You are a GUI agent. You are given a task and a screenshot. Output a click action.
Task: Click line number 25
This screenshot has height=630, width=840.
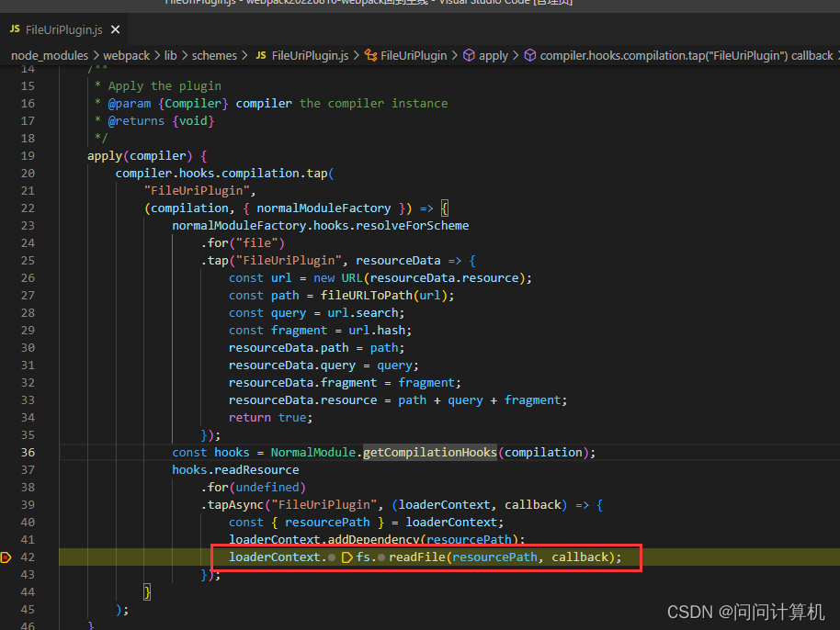point(28,261)
